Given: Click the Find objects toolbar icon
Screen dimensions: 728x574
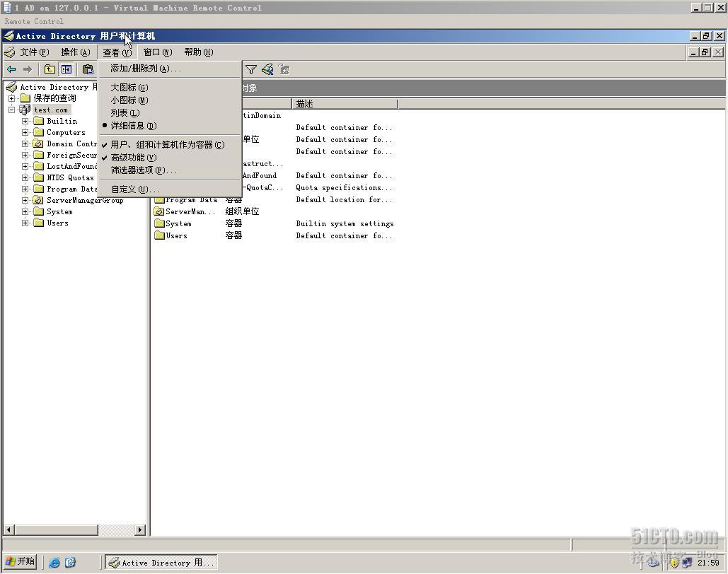Looking at the screenshot, I should click(x=267, y=69).
